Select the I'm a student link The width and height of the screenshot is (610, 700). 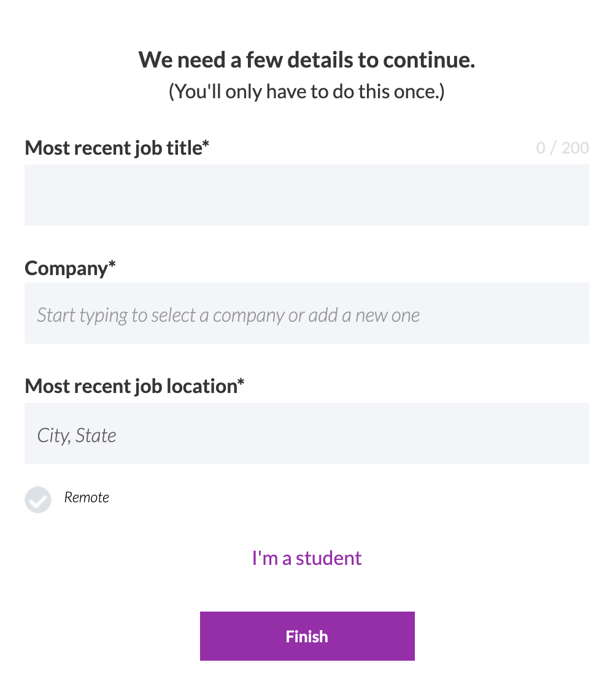pos(307,558)
